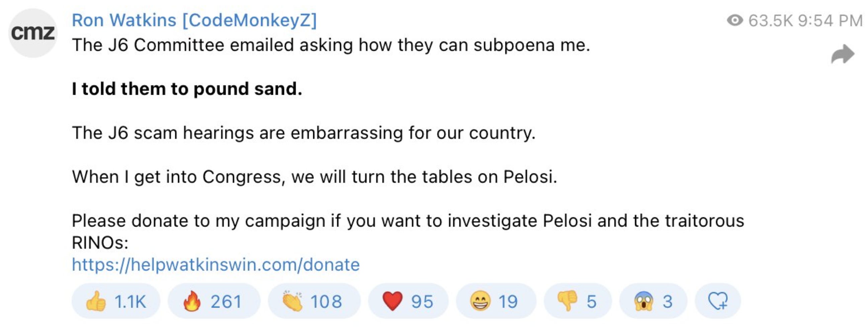
Task: Forward the message with the share arrow
Action: tap(842, 54)
